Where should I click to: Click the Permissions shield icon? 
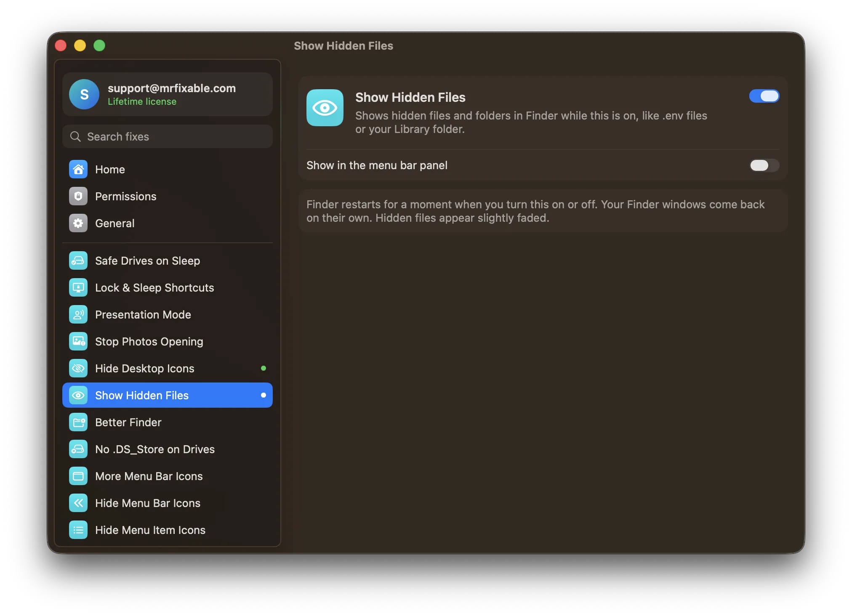pos(78,196)
